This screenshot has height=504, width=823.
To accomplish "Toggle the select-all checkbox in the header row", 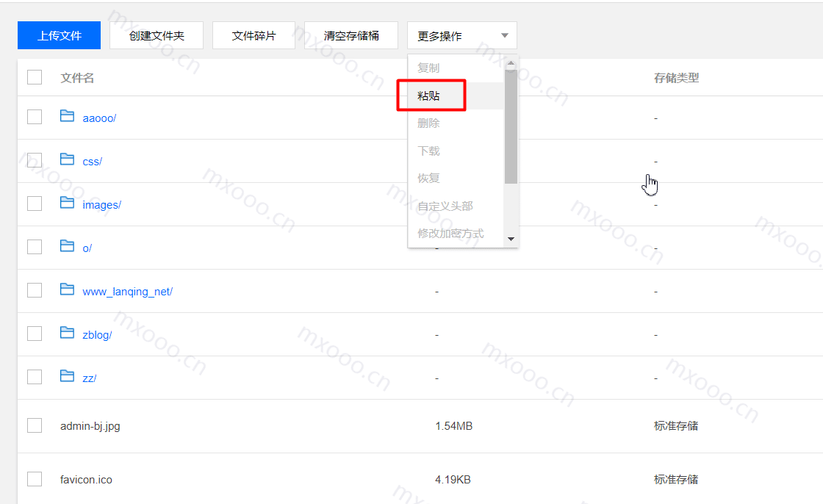I will (x=34, y=76).
